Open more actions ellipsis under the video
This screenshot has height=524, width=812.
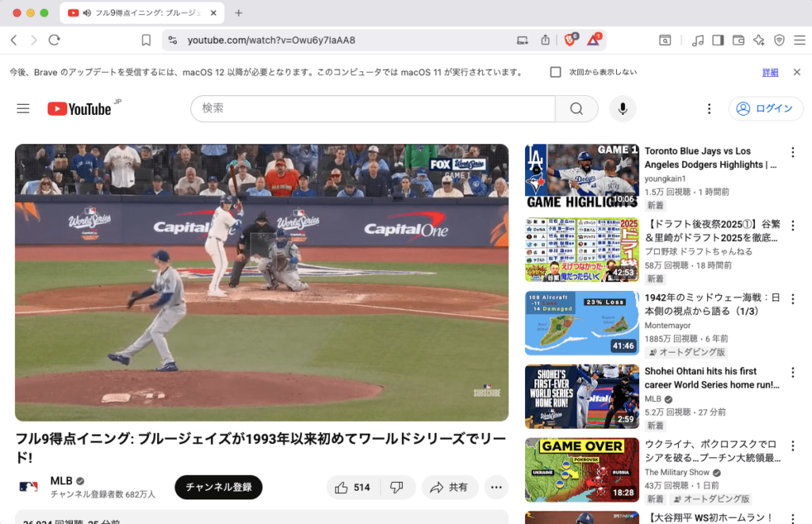tap(496, 488)
